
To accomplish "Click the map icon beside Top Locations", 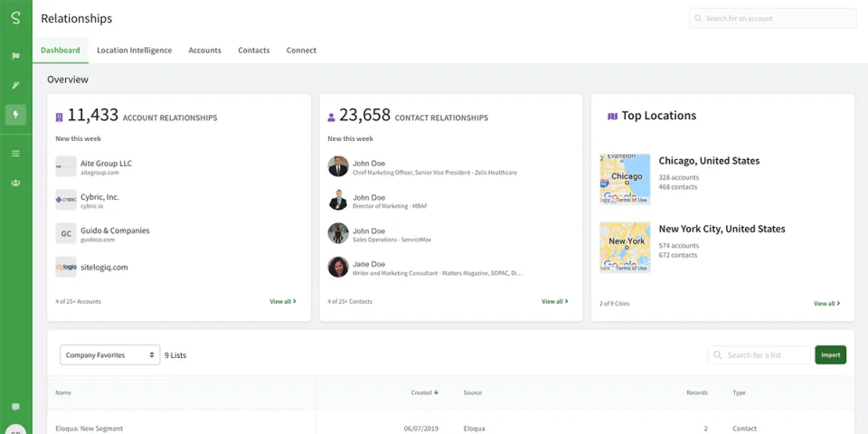I will click(612, 117).
